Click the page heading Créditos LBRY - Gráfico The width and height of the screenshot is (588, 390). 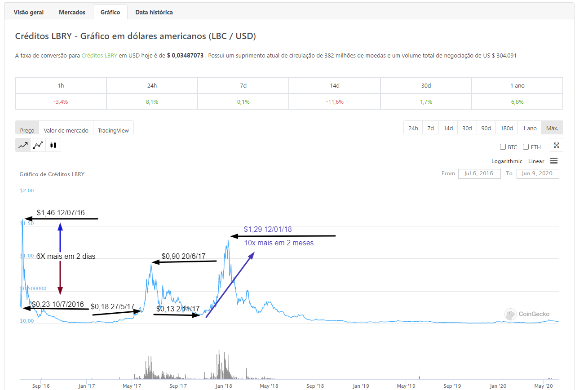click(x=136, y=36)
